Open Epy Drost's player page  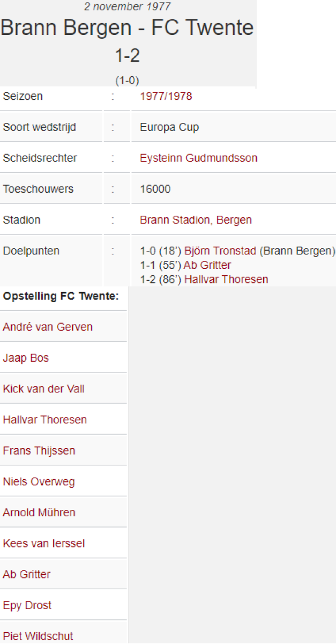pos(27,605)
